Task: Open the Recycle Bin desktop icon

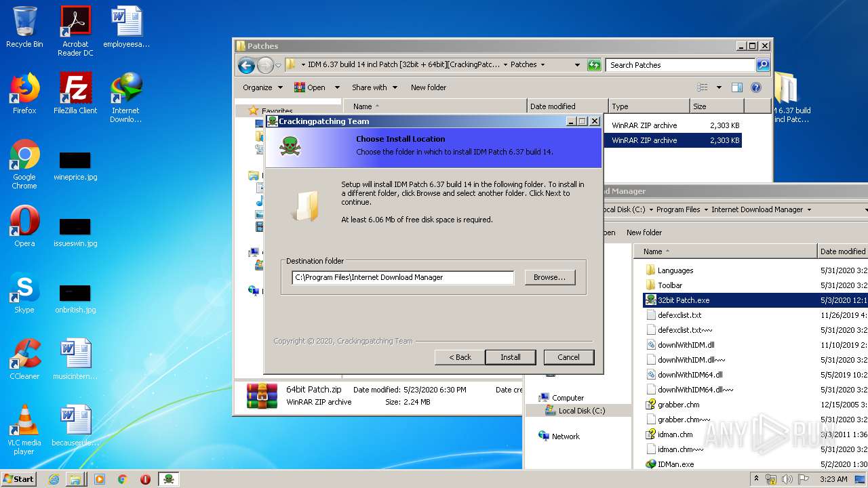Action: point(24,27)
